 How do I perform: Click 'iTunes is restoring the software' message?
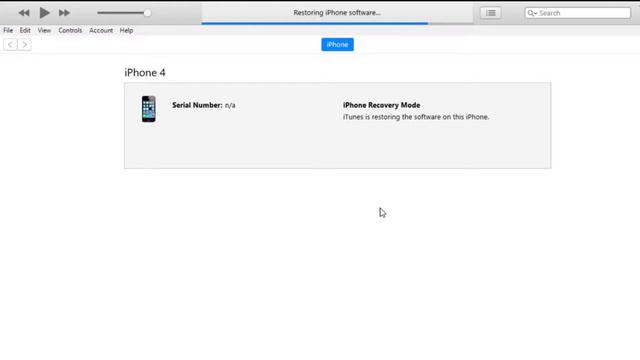(416, 117)
